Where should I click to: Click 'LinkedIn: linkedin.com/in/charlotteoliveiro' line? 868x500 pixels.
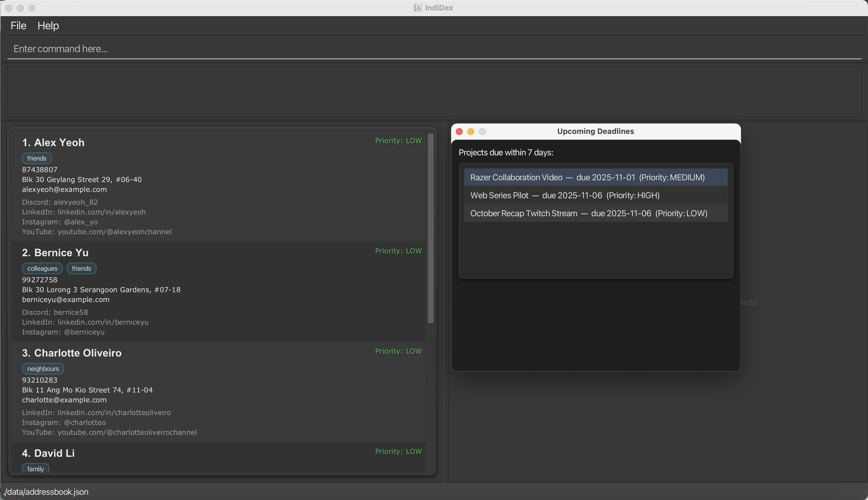pyautogui.click(x=97, y=413)
